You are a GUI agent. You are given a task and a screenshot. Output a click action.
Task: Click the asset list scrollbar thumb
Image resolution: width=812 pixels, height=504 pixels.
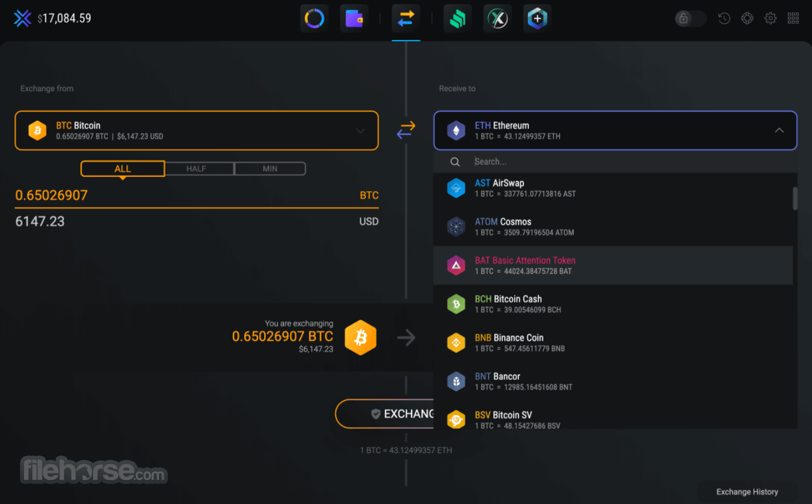pos(795,198)
